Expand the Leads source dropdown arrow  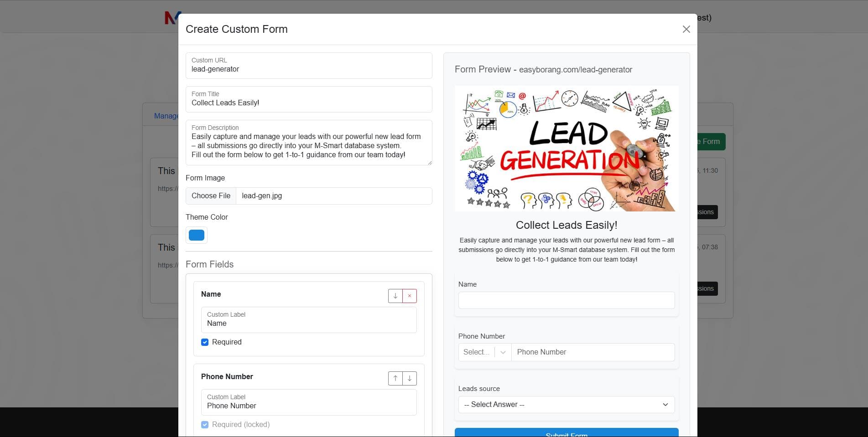[664, 404]
